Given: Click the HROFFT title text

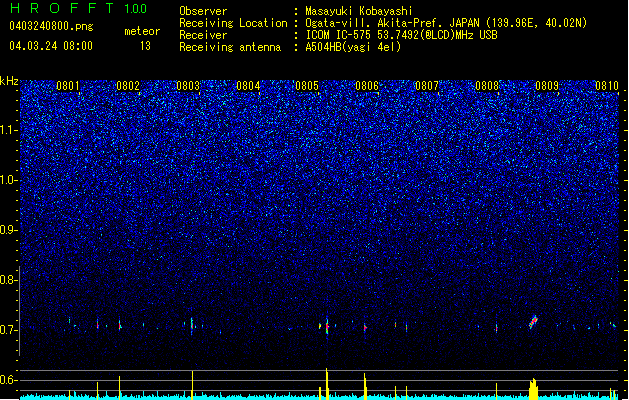Looking at the screenshot, I should pos(62,8).
